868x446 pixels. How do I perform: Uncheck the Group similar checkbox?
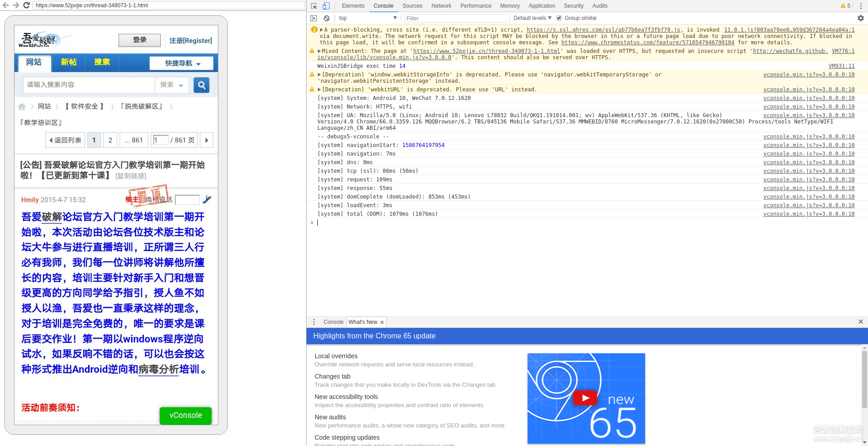[559, 18]
